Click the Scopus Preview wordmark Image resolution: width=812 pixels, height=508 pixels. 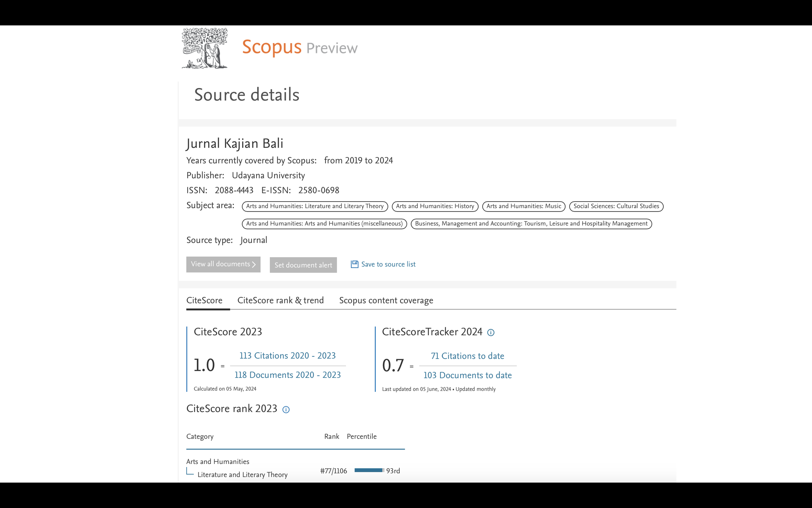coord(300,47)
